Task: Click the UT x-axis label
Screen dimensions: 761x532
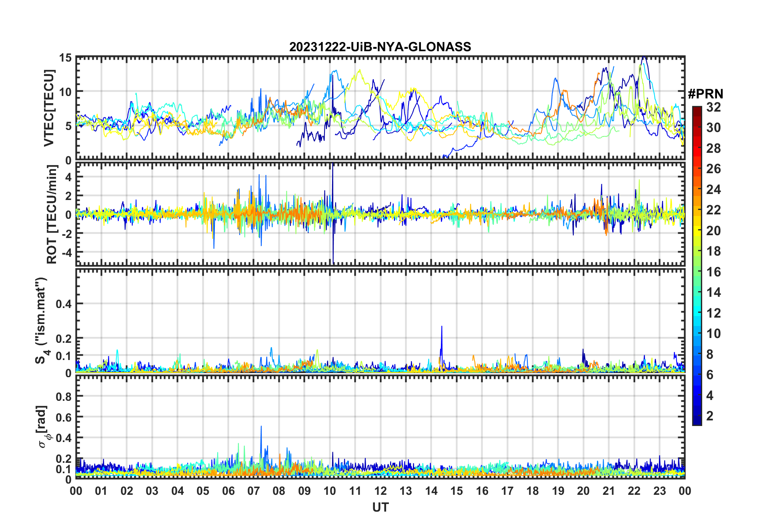Action: (380, 507)
